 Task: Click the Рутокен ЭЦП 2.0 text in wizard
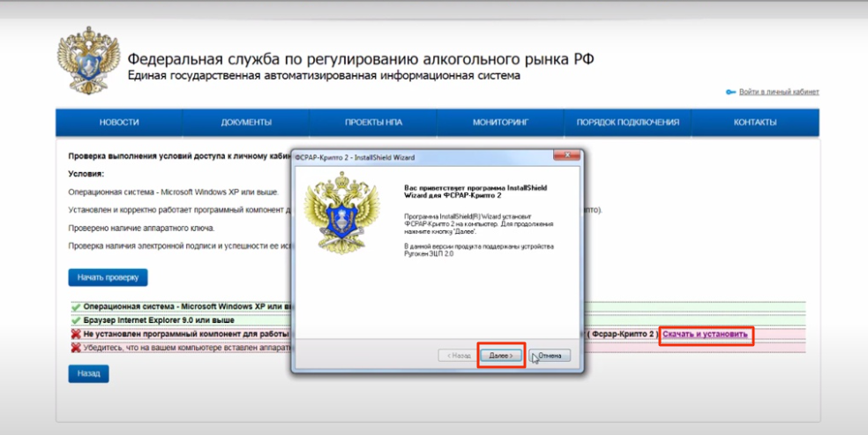tap(429, 254)
